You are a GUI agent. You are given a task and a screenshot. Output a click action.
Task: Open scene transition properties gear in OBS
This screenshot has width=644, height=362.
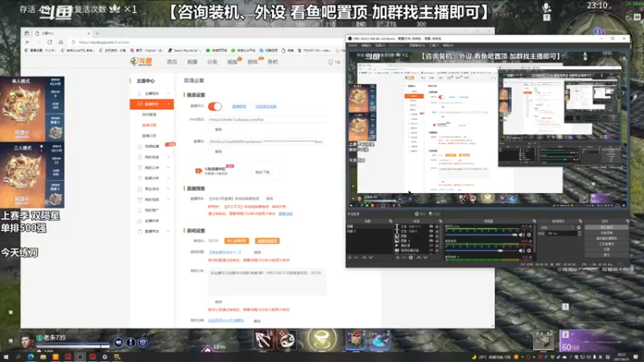click(579, 228)
